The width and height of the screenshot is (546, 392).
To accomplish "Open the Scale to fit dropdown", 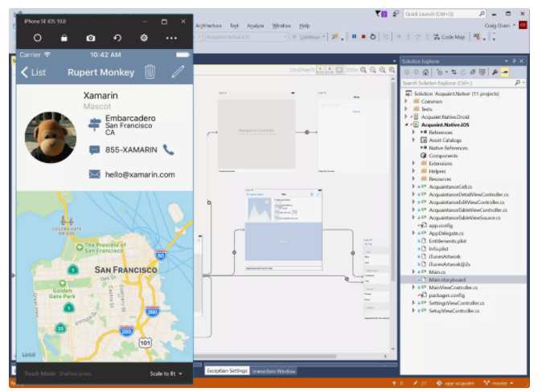I will 167,374.
